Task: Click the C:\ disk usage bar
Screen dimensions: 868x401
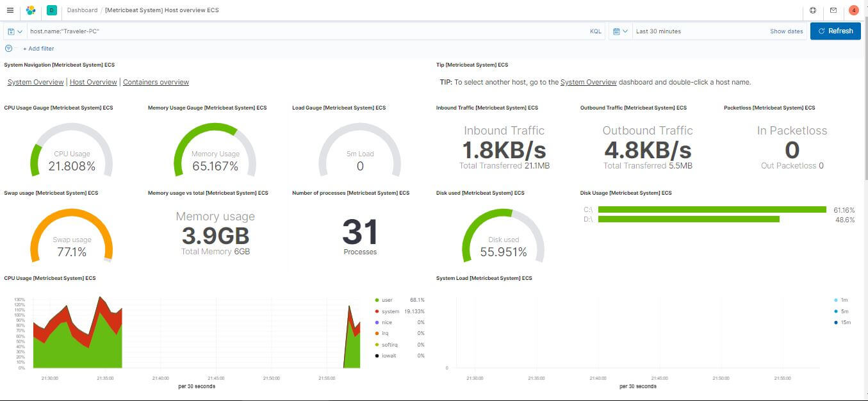Action: [711, 209]
